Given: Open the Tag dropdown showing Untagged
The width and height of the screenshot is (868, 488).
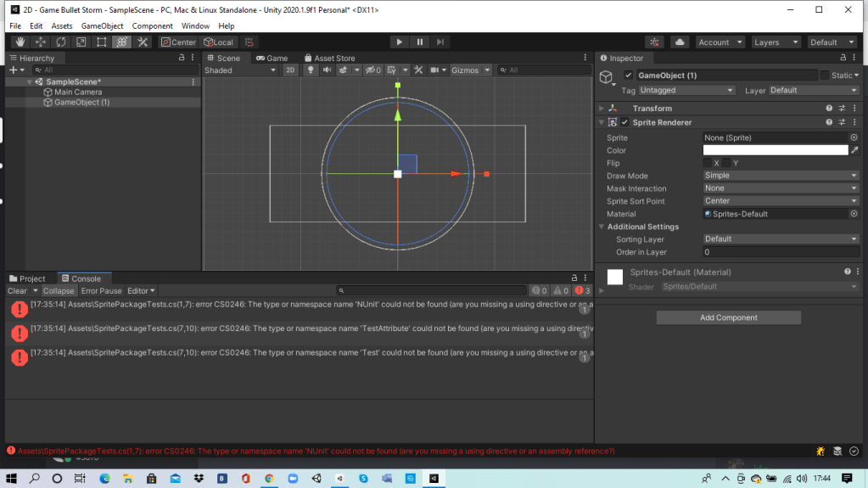Looking at the screenshot, I should [686, 90].
